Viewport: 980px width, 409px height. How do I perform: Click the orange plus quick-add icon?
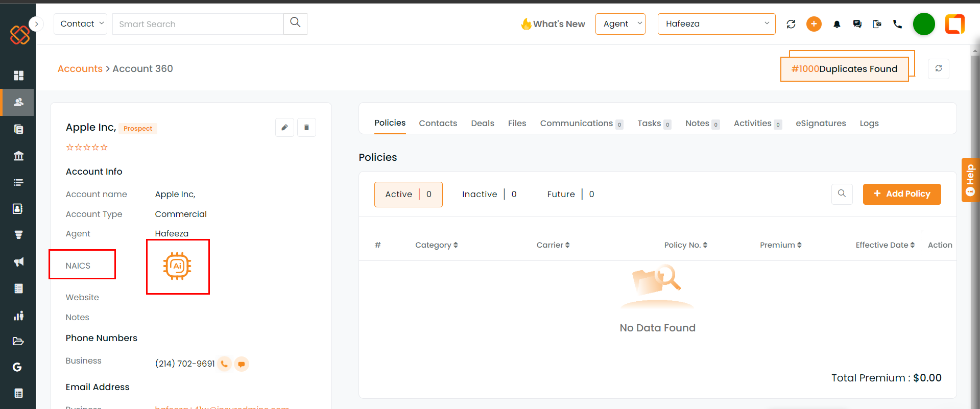pos(814,24)
